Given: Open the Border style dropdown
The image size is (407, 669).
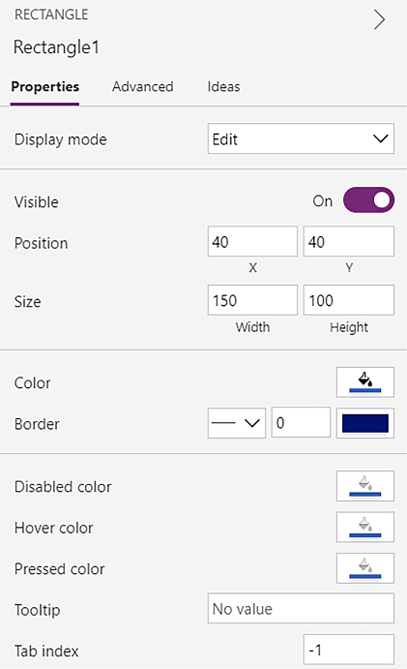Looking at the screenshot, I should click(x=237, y=423).
